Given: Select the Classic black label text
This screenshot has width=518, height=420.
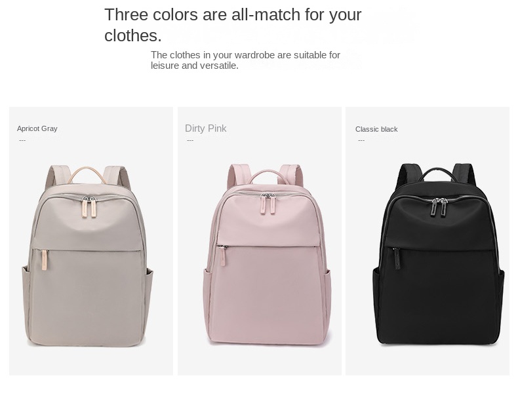Looking at the screenshot, I should click(376, 129).
